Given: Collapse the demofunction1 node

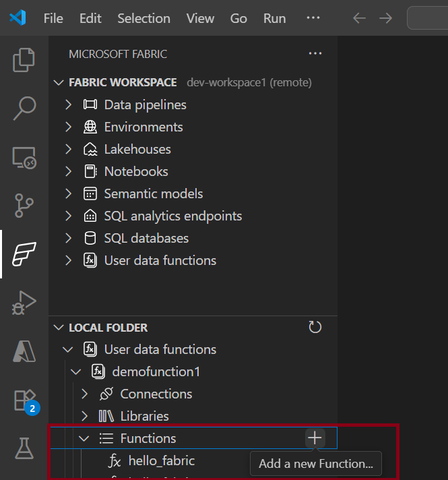Looking at the screenshot, I should click(75, 372).
